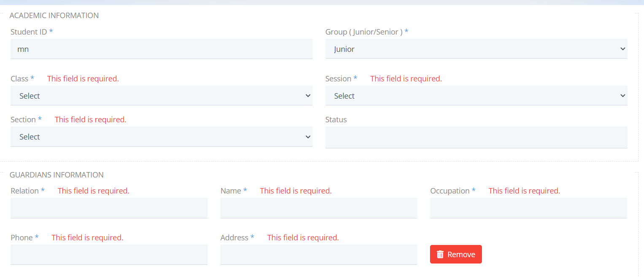Viewport: 644px width, 277px height.
Task: Focus the Student ID field containing 'mn'
Action: point(161,49)
